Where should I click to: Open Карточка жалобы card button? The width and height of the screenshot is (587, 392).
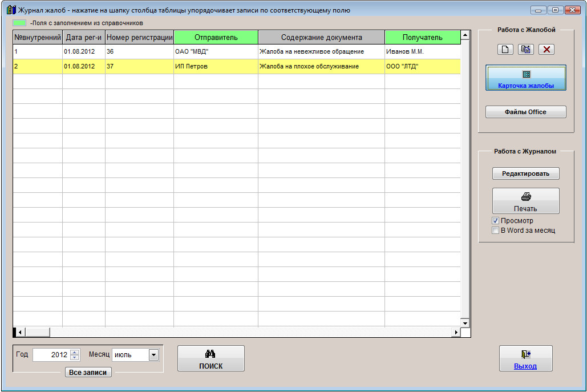click(x=525, y=78)
